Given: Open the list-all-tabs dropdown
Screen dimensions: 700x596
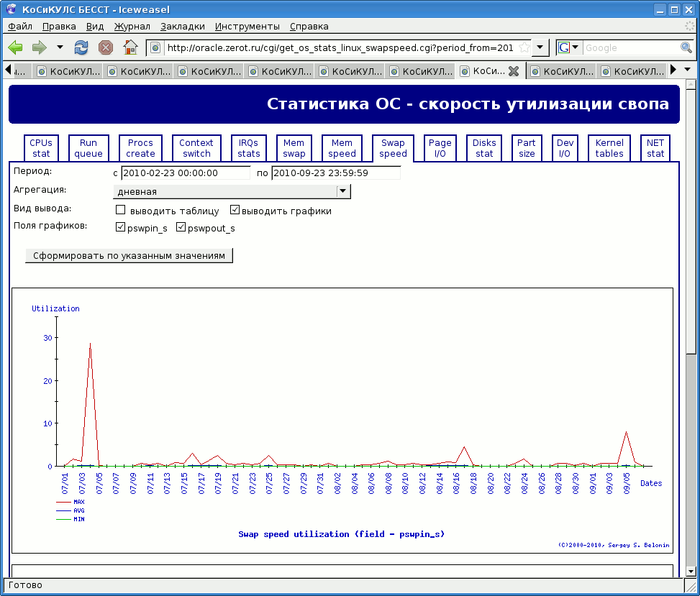Looking at the screenshot, I should pyautogui.click(x=688, y=70).
